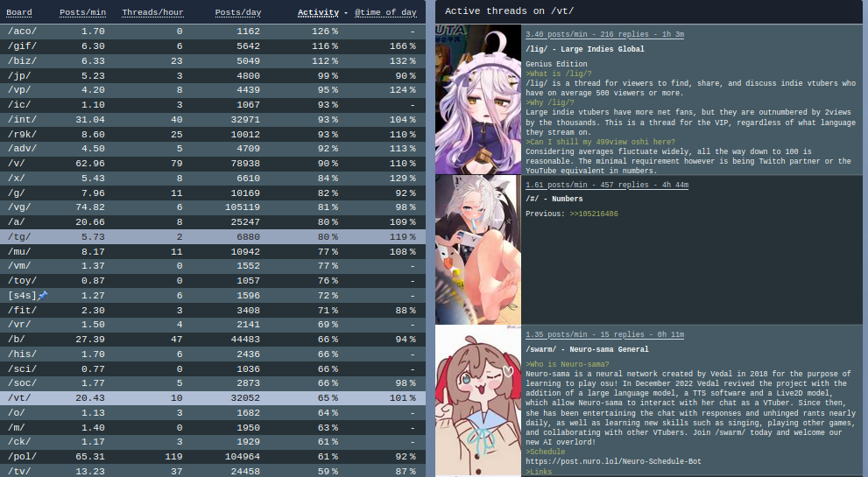The width and height of the screenshot is (868, 477).
Task: Select the /o/ board row
Action: click(213, 413)
